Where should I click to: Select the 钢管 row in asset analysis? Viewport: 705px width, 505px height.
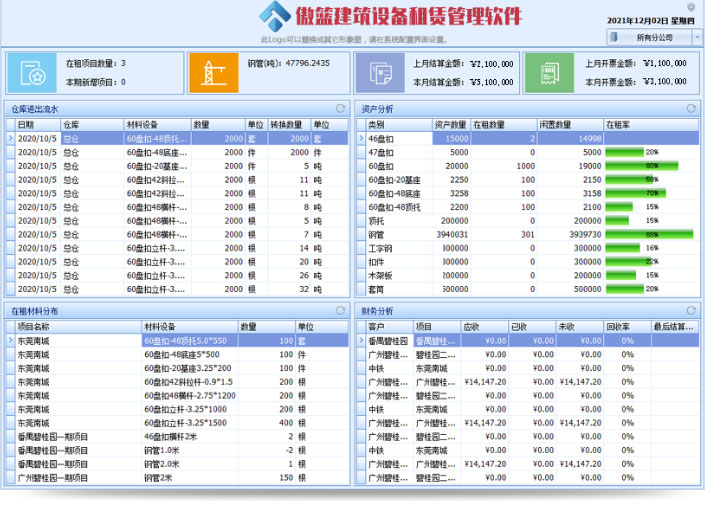point(400,234)
